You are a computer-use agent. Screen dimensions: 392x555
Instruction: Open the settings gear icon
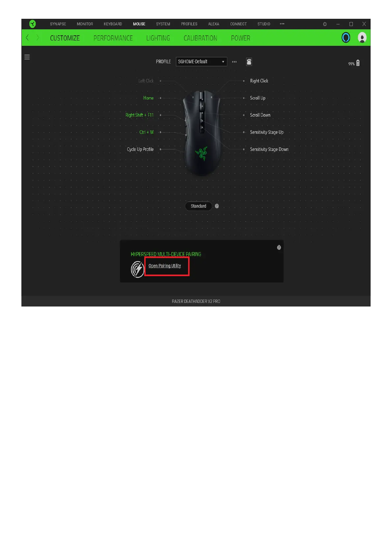[x=325, y=24]
